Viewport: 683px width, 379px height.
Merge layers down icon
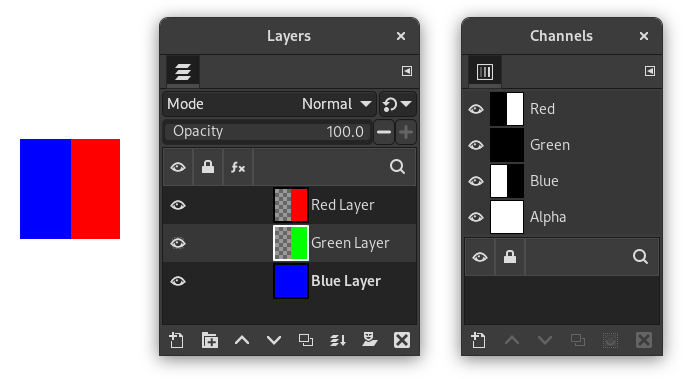pyautogui.click(x=338, y=340)
